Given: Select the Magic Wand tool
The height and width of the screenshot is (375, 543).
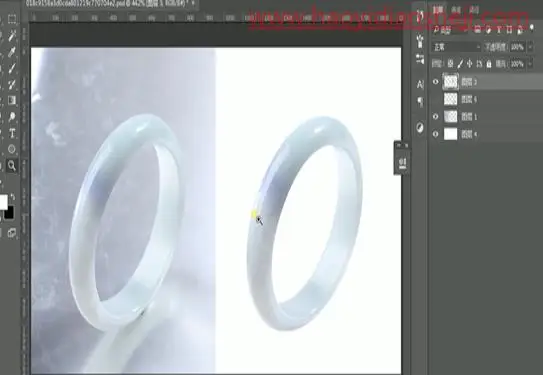Looking at the screenshot, I should 12,35.
